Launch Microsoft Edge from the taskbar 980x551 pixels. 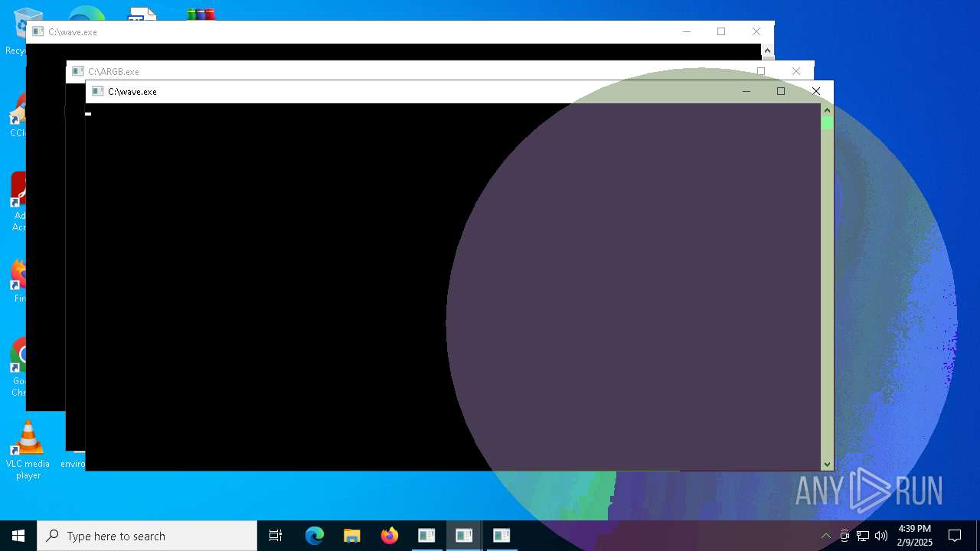[x=315, y=536]
